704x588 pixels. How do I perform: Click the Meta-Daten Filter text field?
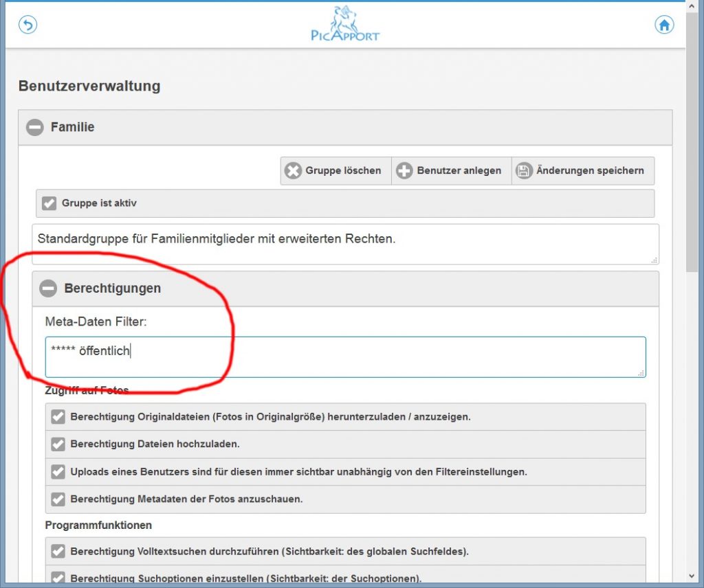coord(345,357)
